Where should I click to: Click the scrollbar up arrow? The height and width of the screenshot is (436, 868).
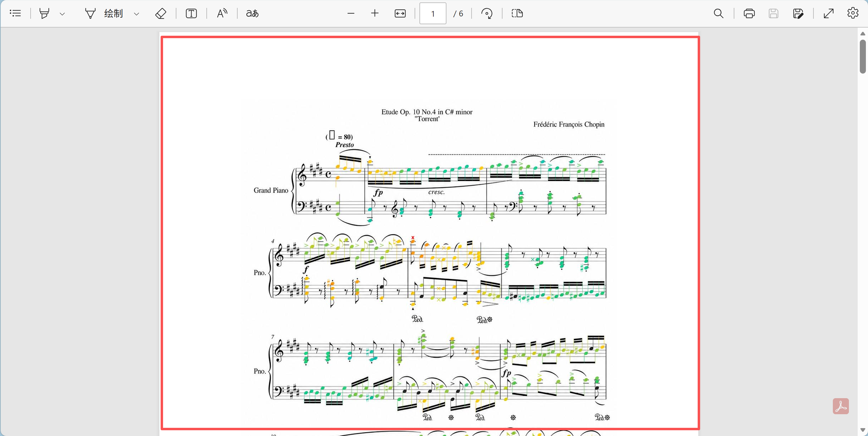tap(863, 34)
